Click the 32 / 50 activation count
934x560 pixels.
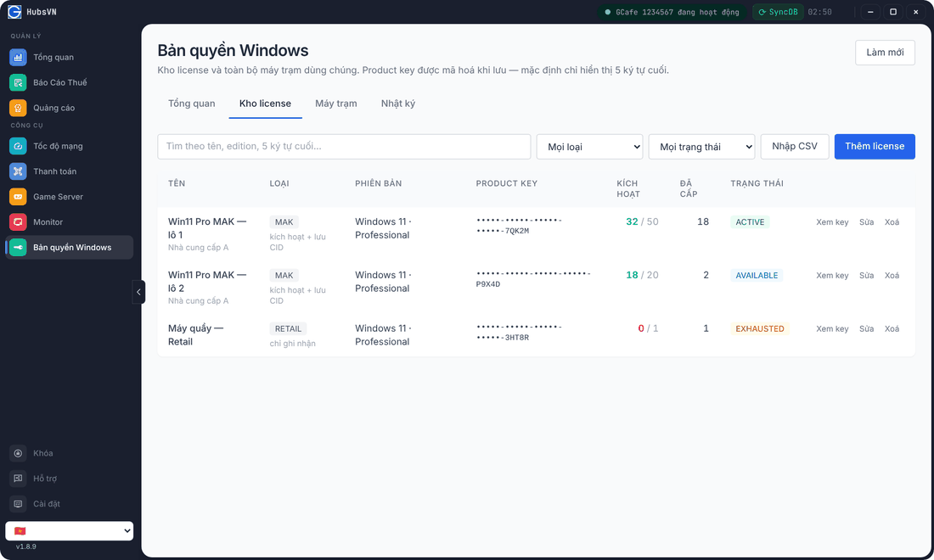642,222
